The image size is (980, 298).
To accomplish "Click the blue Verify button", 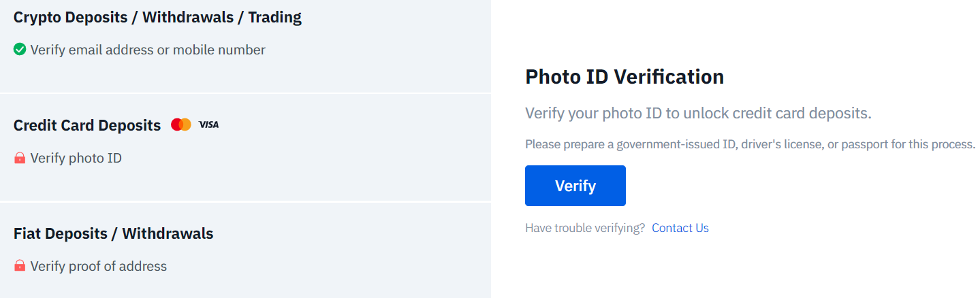I will (x=575, y=186).
